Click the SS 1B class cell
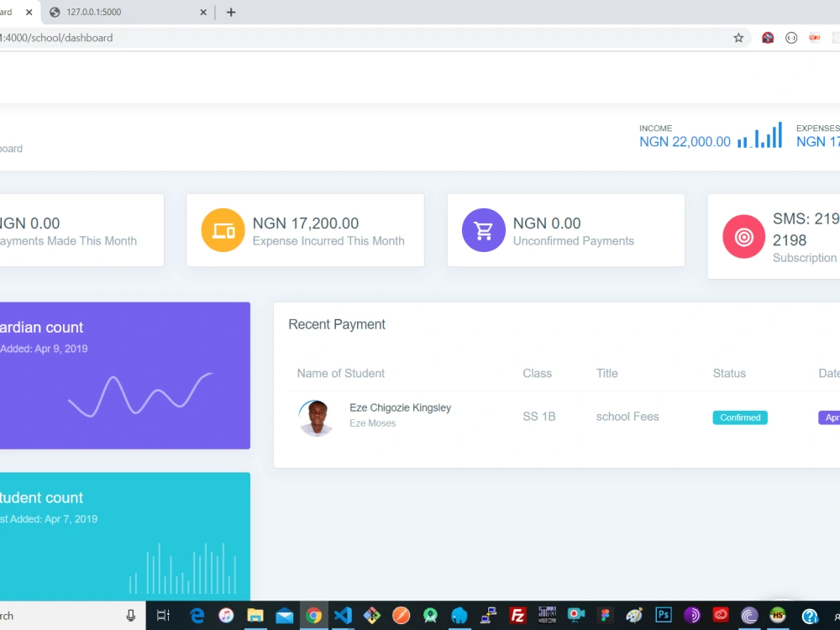 (539, 417)
